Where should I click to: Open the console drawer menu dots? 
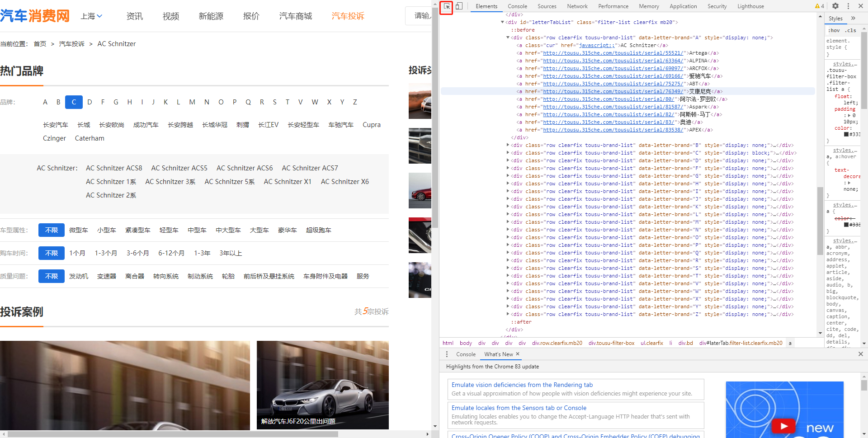pos(447,354)
